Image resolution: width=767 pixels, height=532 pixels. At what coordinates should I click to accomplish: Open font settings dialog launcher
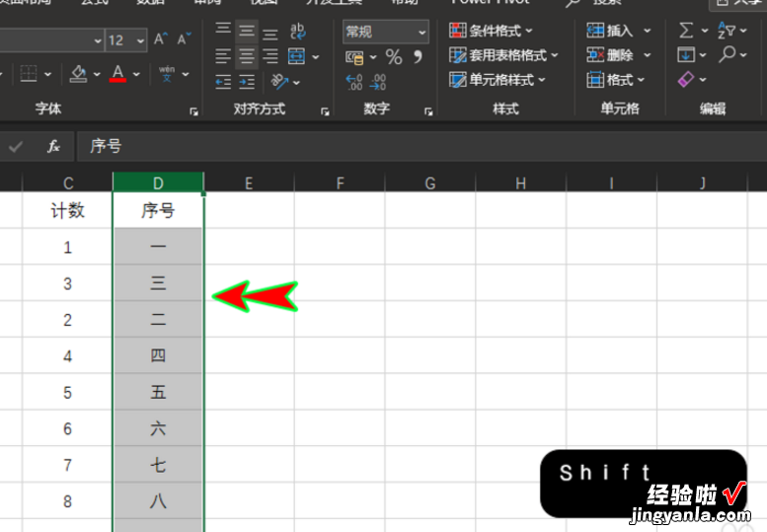[193, 112]
